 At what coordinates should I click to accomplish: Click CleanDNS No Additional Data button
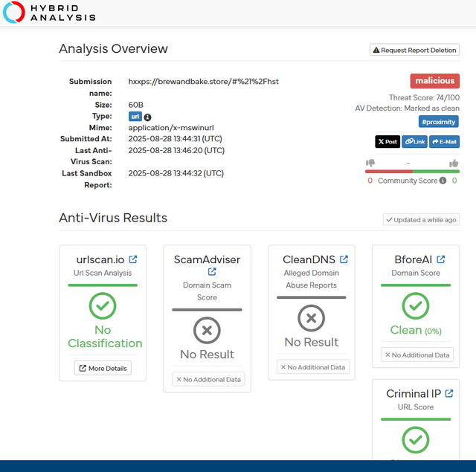click(312, 367)
